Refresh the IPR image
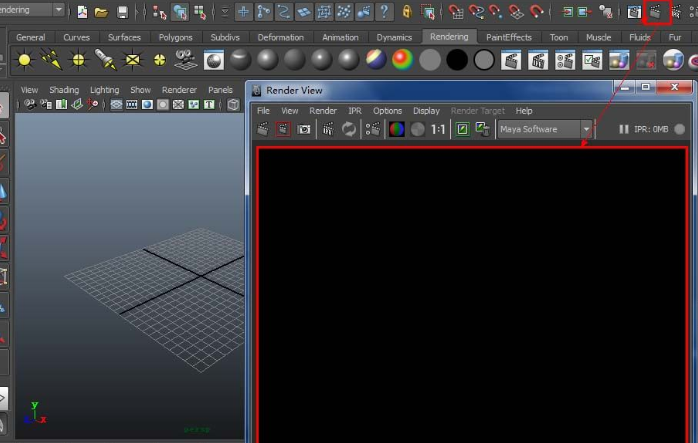 [x=349, y=129]
